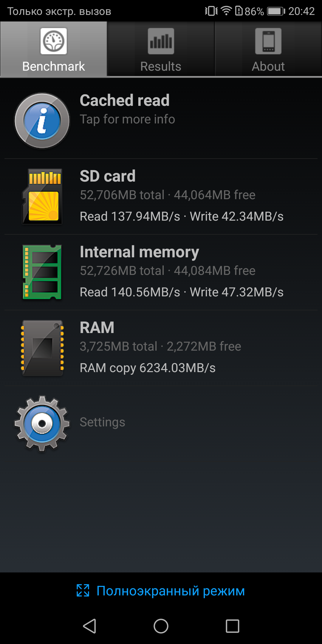Select Internal memory benchmark row
Viewport: 322px width, 644px height.
coord(161,272)
